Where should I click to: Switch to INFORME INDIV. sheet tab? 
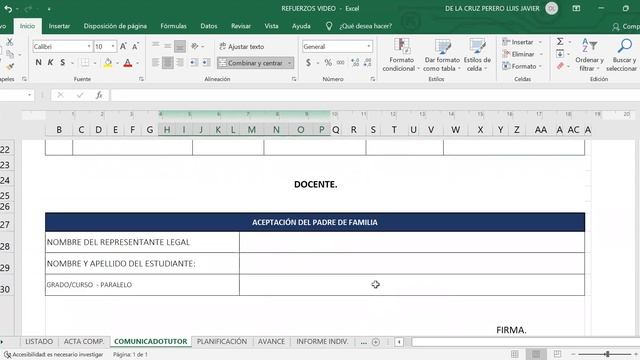click(x=322, y=342)
